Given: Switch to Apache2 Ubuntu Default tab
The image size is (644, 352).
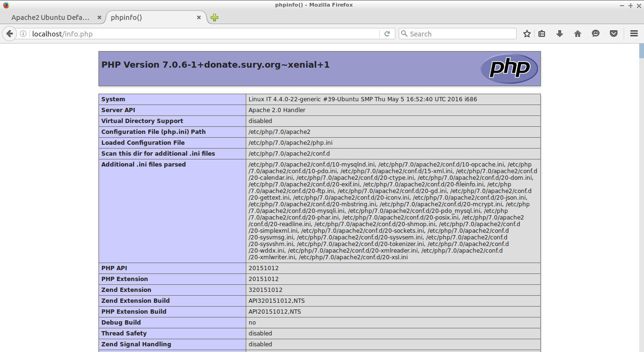Looking at the screenshot, I should click(x=51, y=18).
